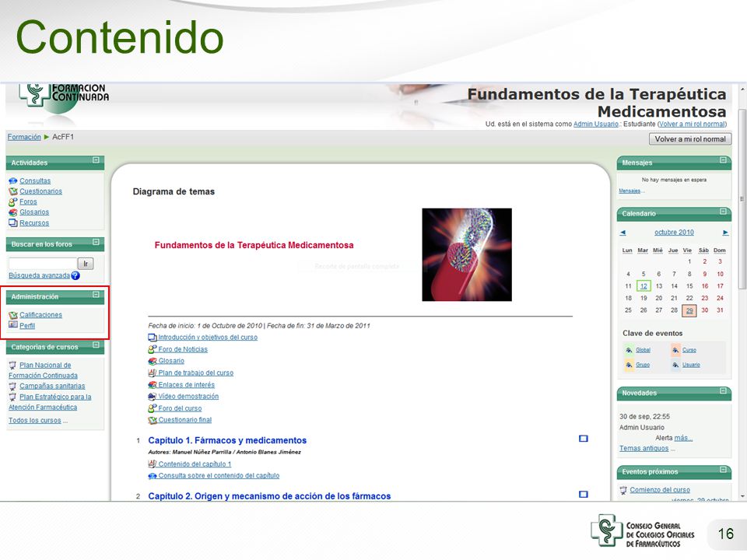The image size is (747, 560).
Task: Click the Calificaciones icon in Administración
Action: pyautogui.click(x=13, y=315)
